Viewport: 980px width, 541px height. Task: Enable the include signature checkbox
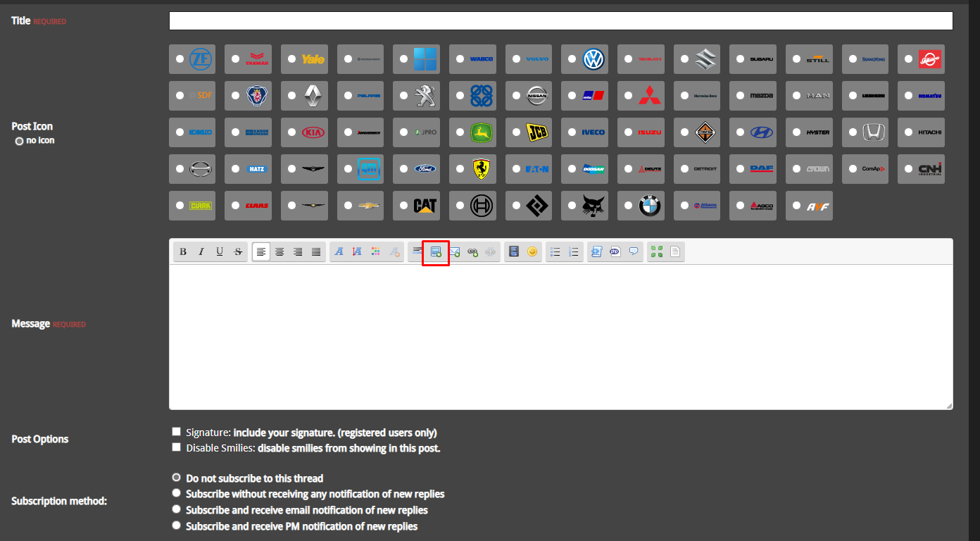176,432
